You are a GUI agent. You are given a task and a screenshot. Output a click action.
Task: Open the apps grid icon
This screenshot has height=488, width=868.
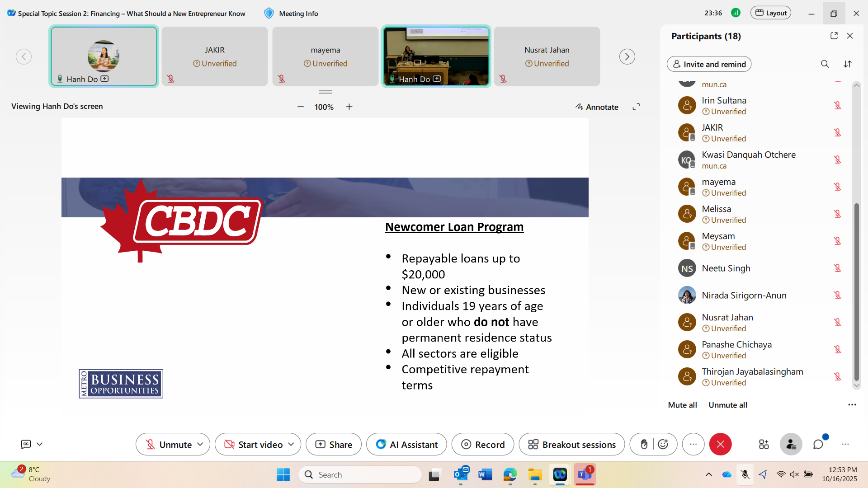[x=764, y=445]
